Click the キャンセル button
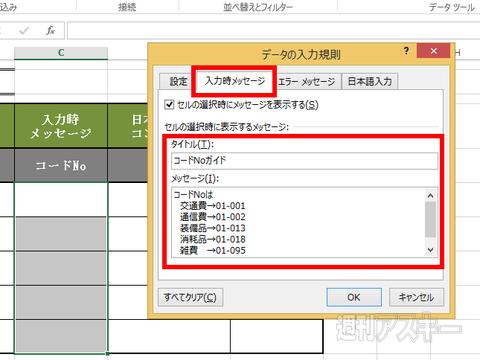Image resolution: width=480 pixels, height=360 pixels. [x=416, y=297]
